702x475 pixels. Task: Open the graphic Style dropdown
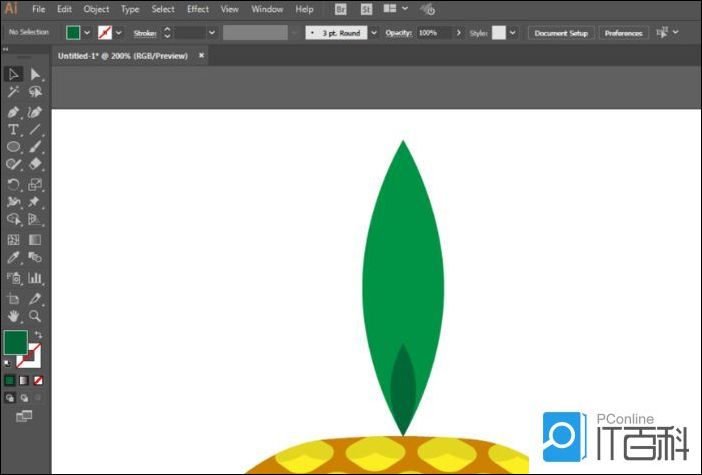[513, 33]
